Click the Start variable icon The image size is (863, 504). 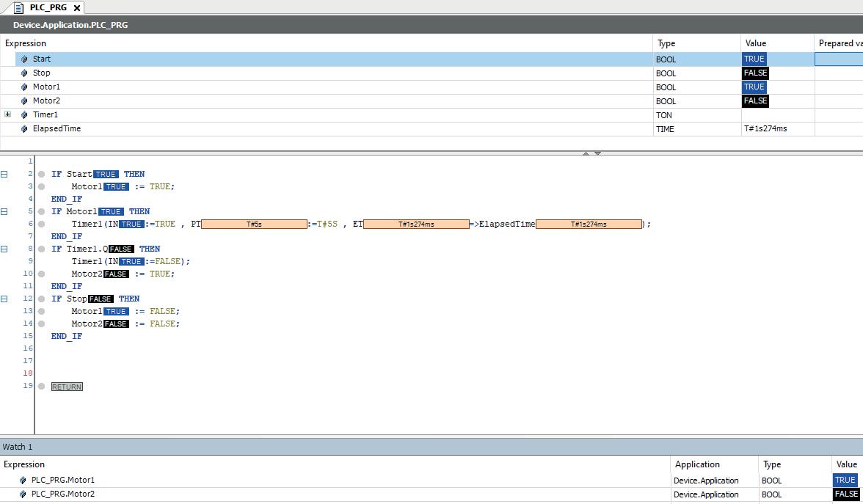[23, 59]
